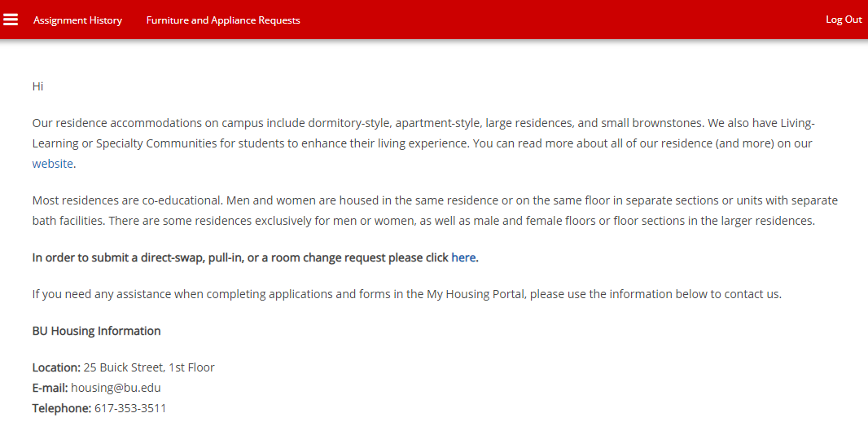Click the 'BU Housing Information' heading
The height and width of the screenshot is (422, 868).
pos(96,331)
